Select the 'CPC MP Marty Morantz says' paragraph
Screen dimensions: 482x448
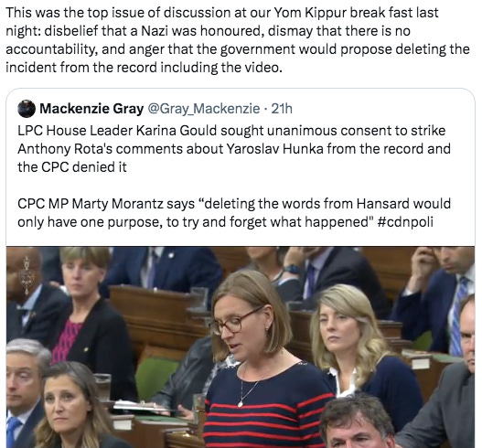pos(234,213)
